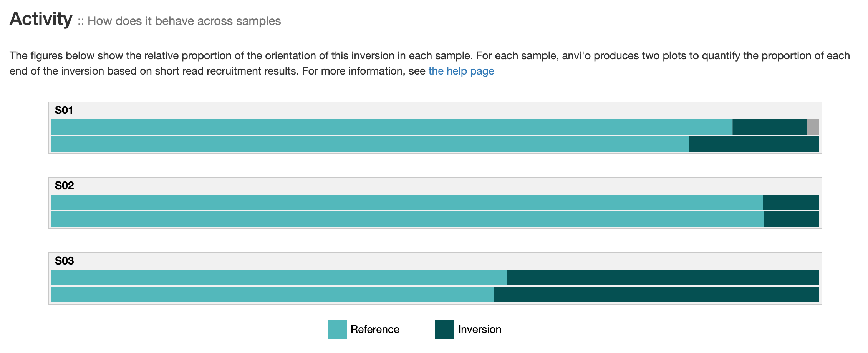Select the S03 sample label

(64, 261)
